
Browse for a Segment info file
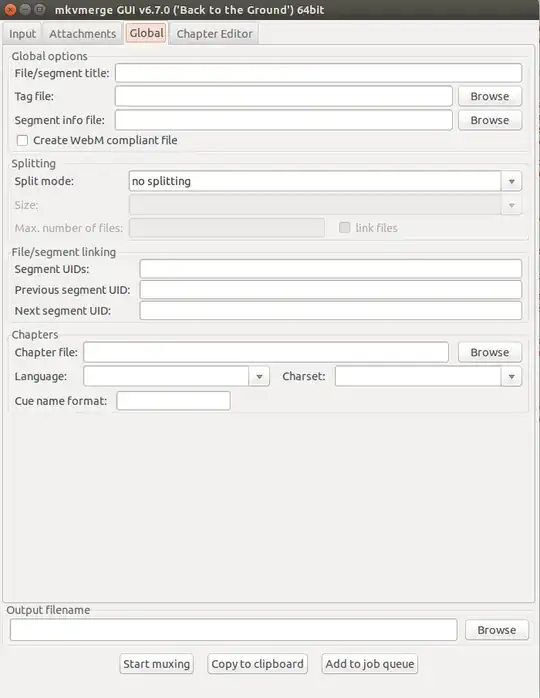point(490,120)
